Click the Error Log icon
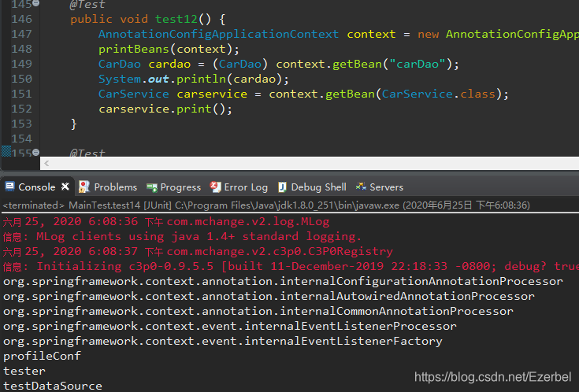The image size is (579, 392). [215, 187]
